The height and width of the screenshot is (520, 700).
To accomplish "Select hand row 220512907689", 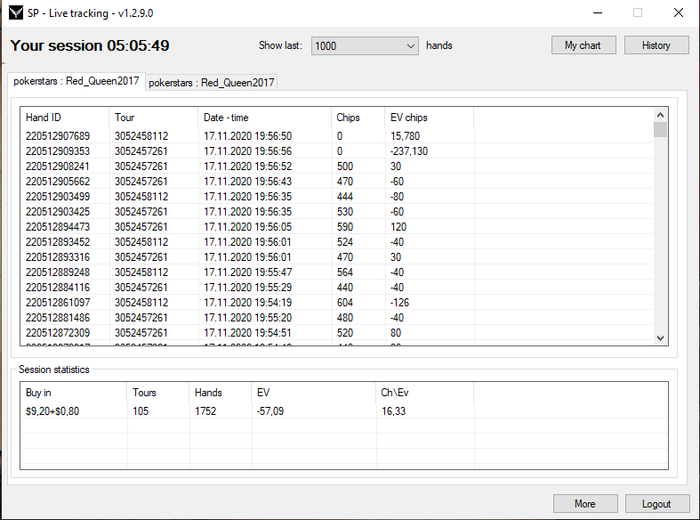I will click(x=337, y=136).
